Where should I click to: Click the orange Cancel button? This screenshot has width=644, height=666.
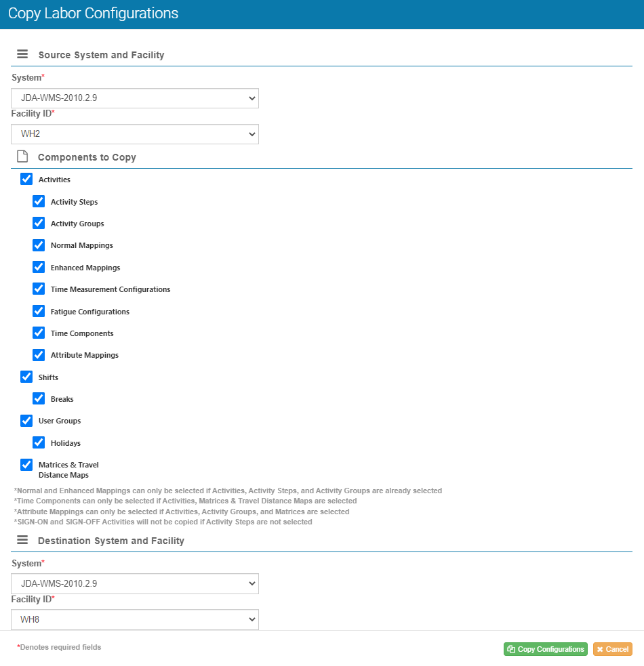pyautogui.click(x=612, y=649)
